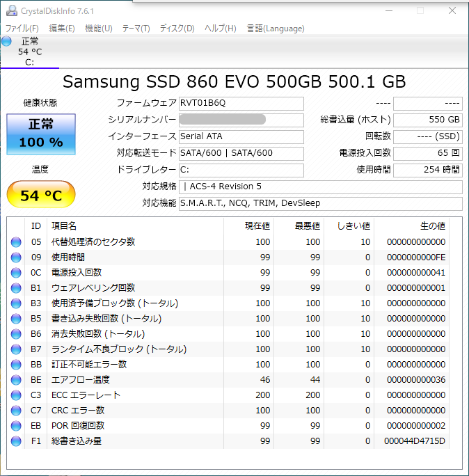Viewport: 469px width, 476px height.
Task: Select row name 使用済予備ブロック数 (トータル)
Action: point(115,303)
